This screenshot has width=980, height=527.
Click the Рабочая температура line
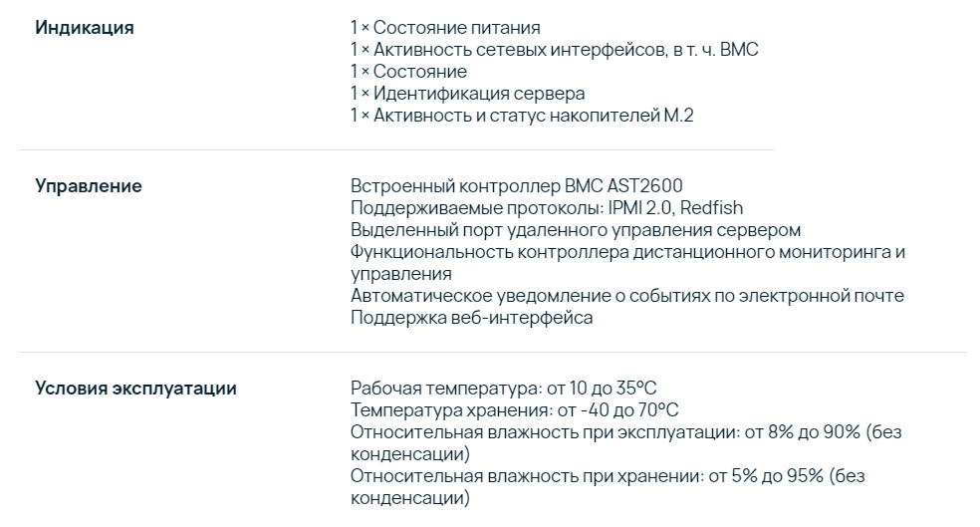point(503,389)
